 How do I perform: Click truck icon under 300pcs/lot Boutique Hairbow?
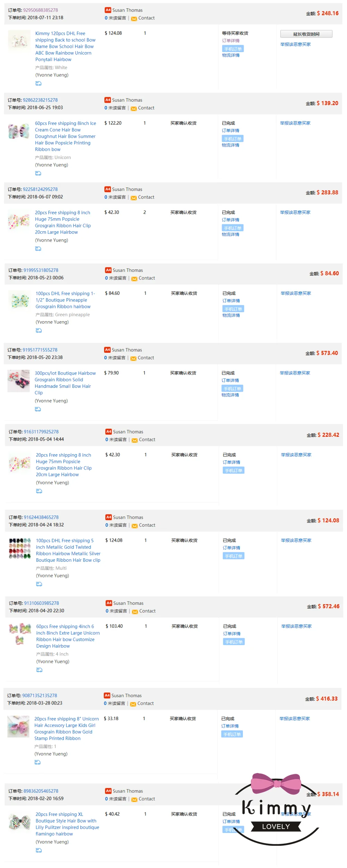(x=38, y=409)
